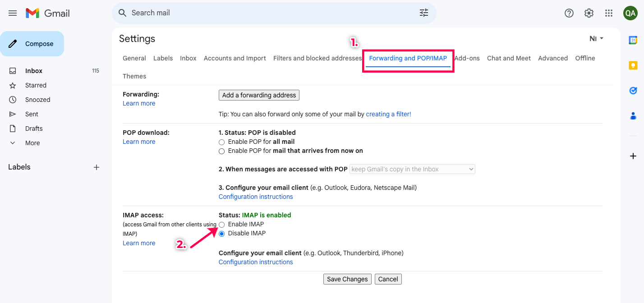
Task: Select Enable POP for all mail
Action: click(x=221, y=142)
